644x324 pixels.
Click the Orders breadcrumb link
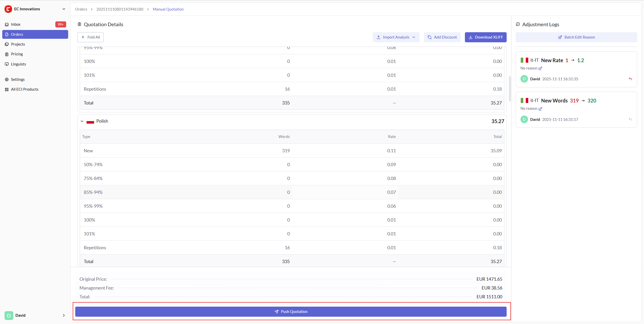tap(81, 9)
